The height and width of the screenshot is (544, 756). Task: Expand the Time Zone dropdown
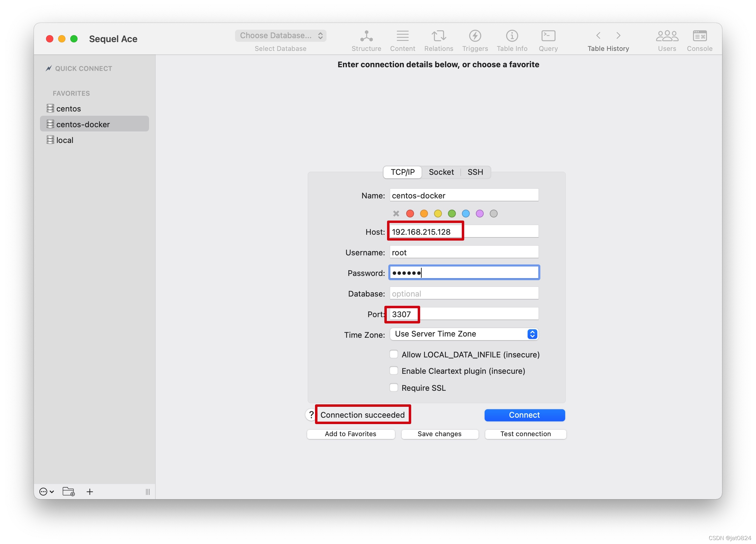(464, 334)
